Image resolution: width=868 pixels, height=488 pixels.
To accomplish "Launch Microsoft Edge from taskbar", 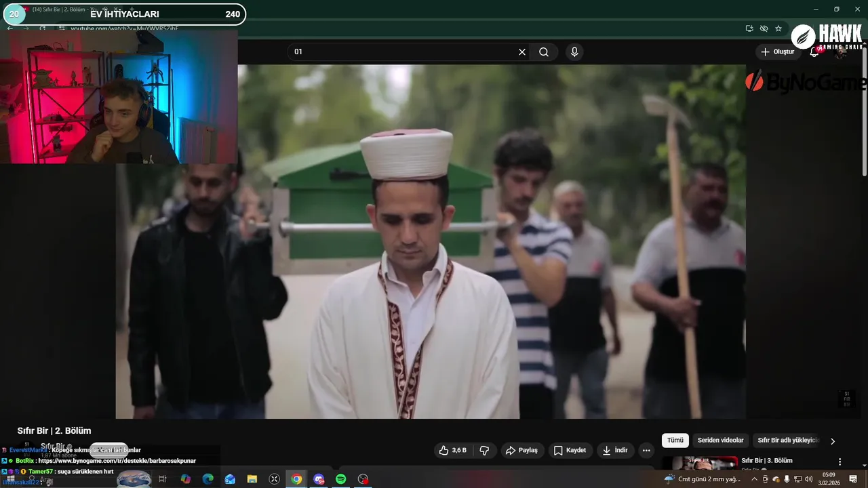I will (x=208, y=479).
